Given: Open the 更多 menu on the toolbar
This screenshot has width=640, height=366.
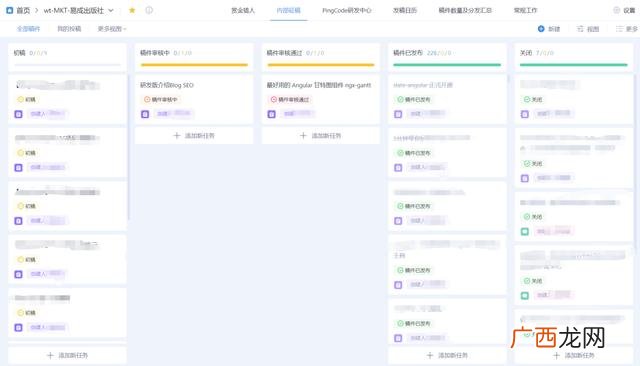Looking at the screenshot, I should pos(627,29).
